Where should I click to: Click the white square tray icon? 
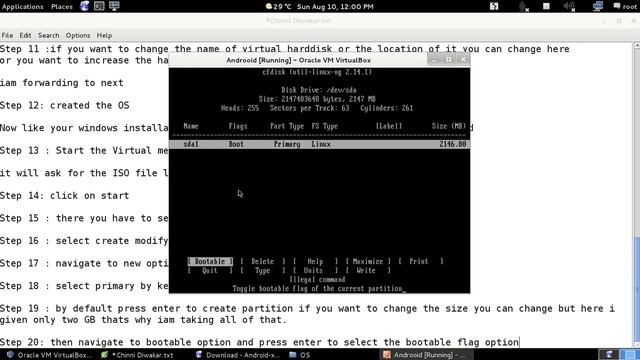(546, 6)
